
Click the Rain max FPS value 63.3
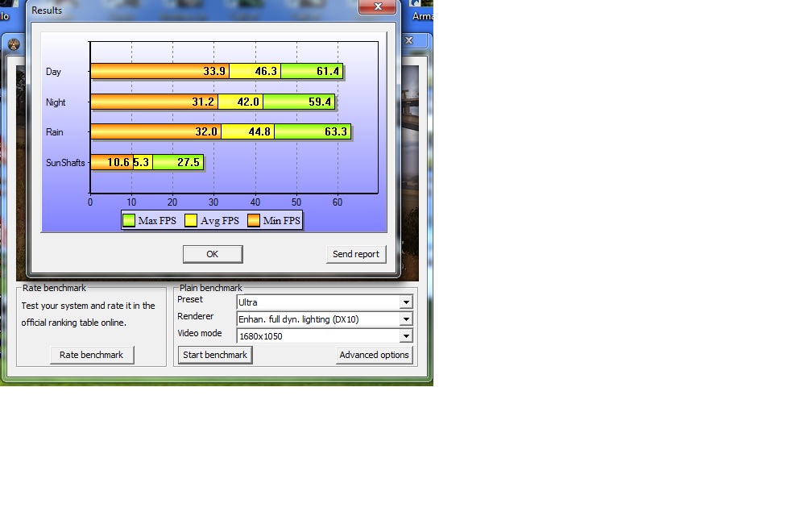336,131
